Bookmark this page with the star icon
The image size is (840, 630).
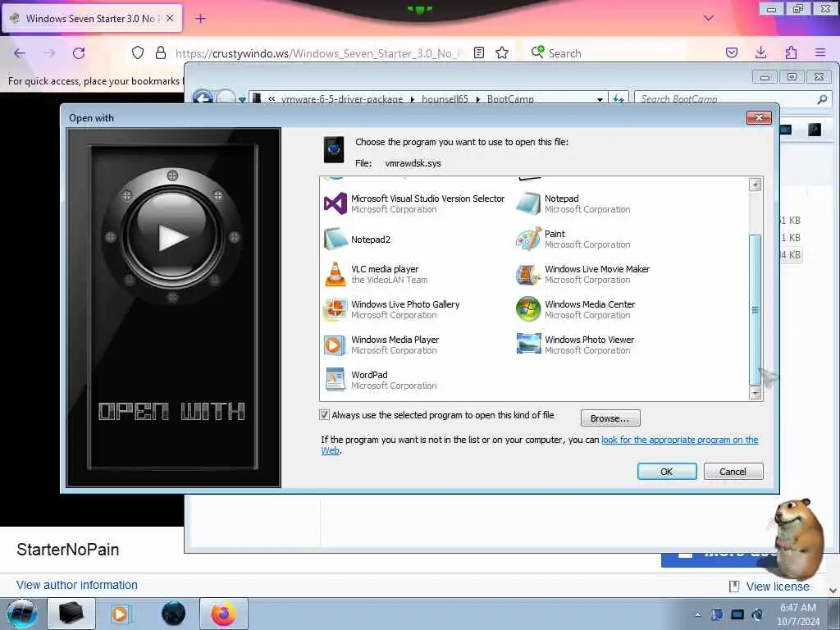[502, 52]
